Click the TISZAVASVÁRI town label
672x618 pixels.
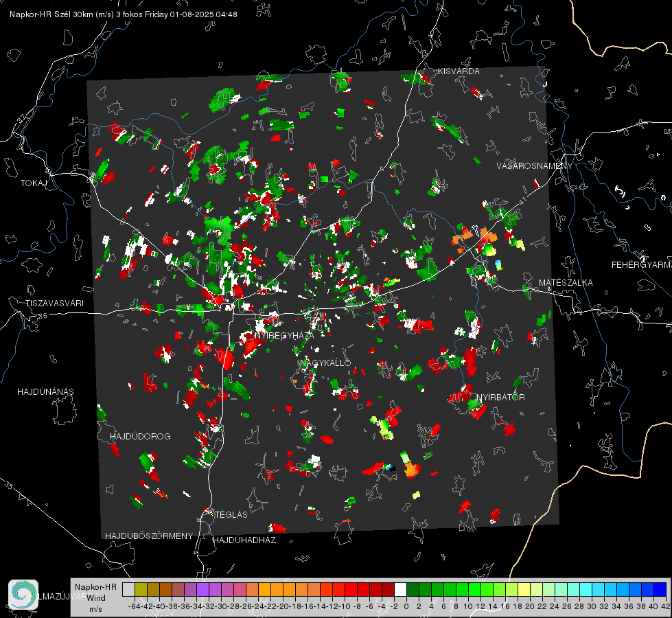tap(54, 304)
